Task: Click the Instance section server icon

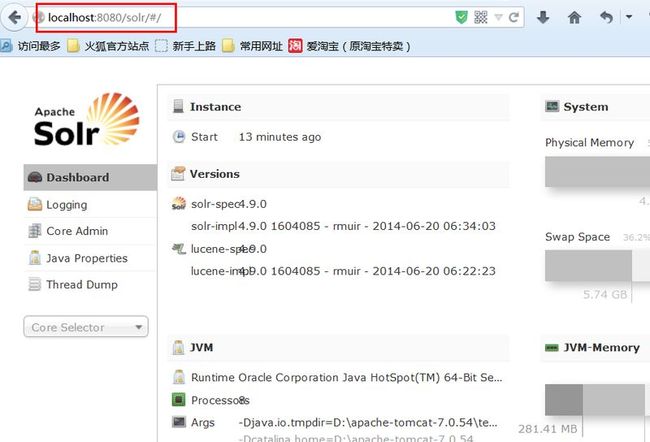Action: (178, 106)
